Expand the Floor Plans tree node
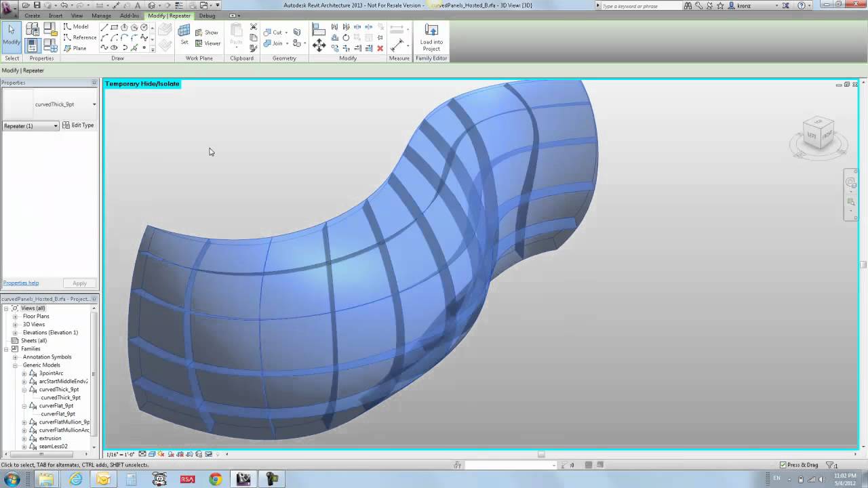 pyautogui.click(x=15, y=317)
